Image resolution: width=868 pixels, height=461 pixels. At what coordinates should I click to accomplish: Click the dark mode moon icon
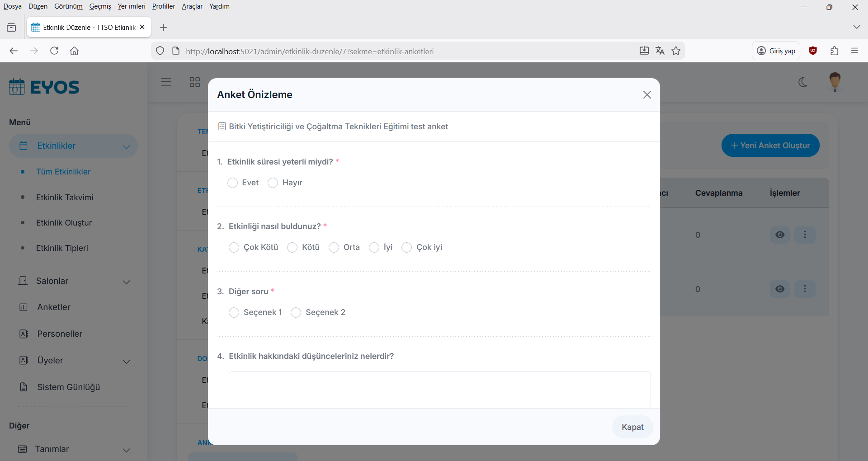[803, 82]
